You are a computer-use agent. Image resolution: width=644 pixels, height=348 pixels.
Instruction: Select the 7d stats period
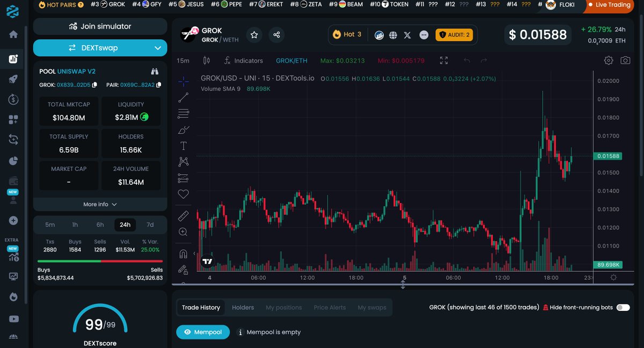point(150,224)
